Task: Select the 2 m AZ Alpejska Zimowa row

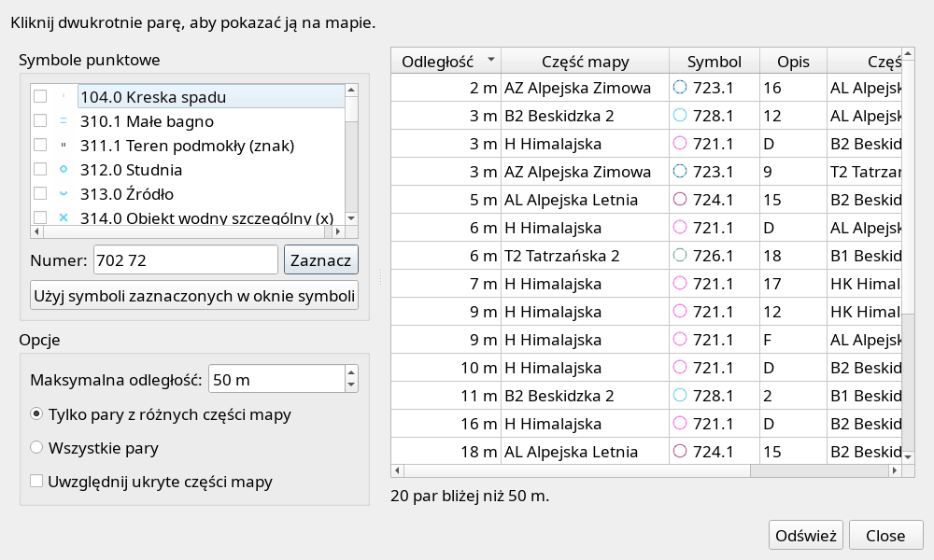Action: point(646,88)
